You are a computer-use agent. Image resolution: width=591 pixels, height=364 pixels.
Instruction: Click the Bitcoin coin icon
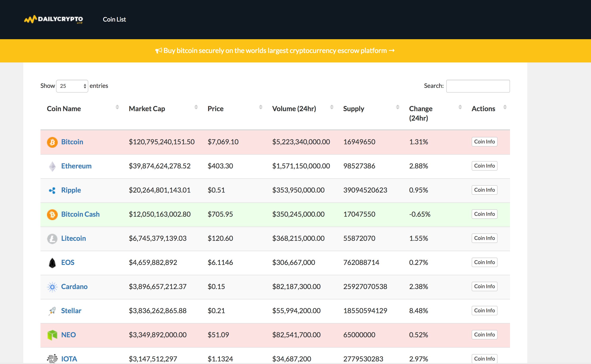click(52, 142)
